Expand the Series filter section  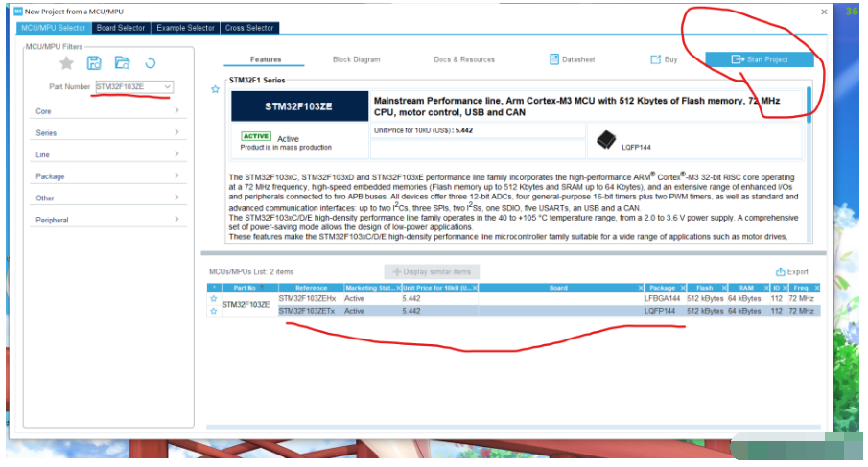pyautogui.click(x=108, y=132)
